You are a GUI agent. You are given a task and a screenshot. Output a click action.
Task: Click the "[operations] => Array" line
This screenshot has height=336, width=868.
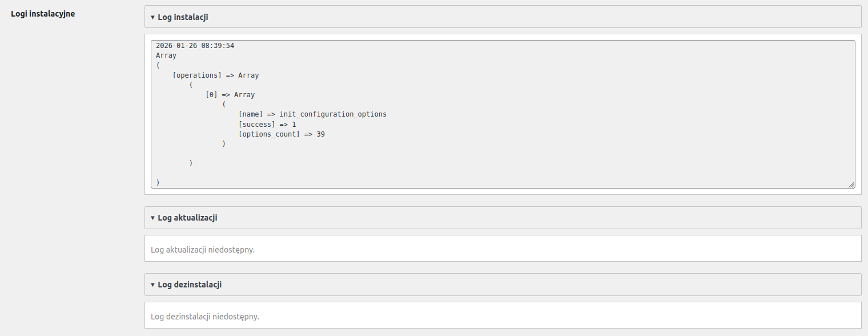pos(215,75)
